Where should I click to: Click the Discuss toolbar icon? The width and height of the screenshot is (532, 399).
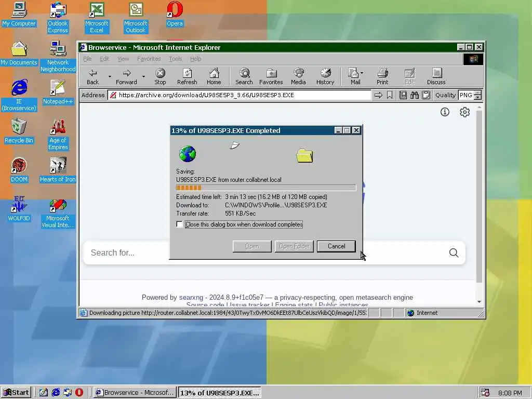436,77
